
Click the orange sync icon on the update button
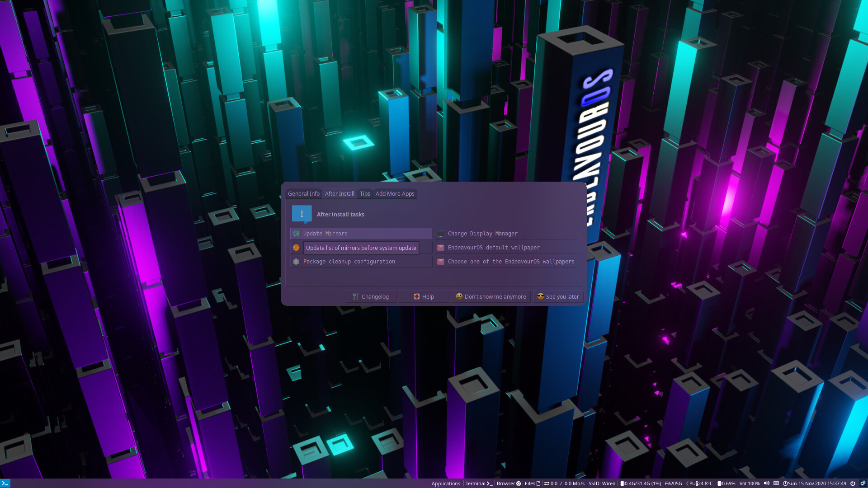pos(297,247)
